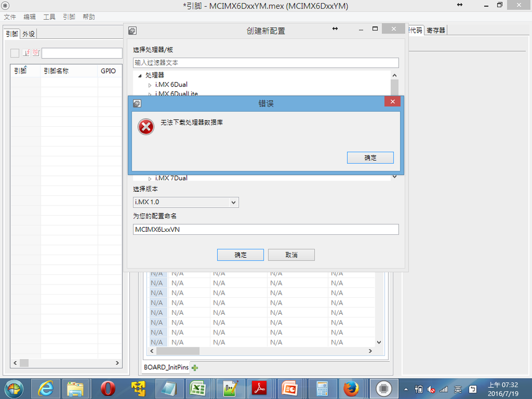The height and width of the screenshot is (399, 532).
Task: Click the main window app icon in the title bar
Action: 5,6
